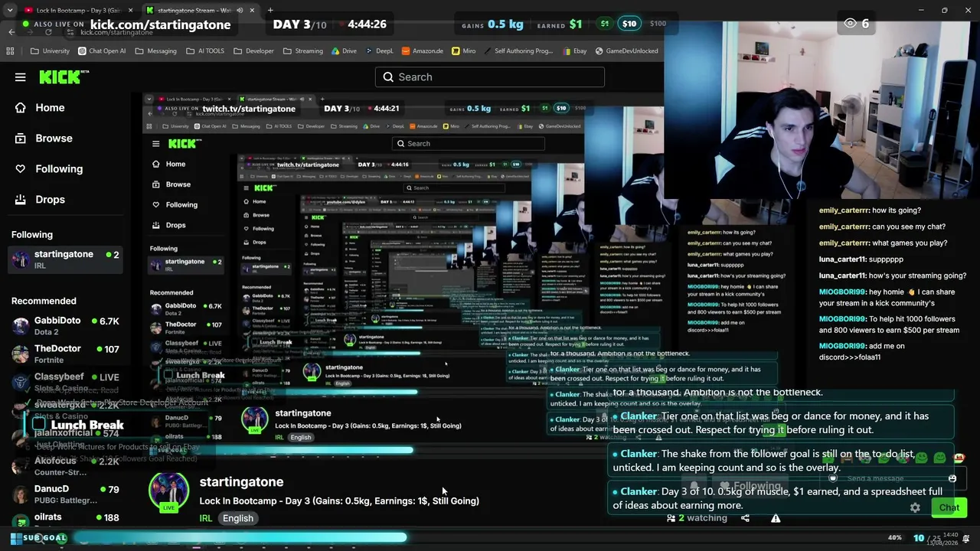This screenshot has width=980, height=551.
Task: Open the Home icon in Kick sidebar
Action: click(21, 108)
